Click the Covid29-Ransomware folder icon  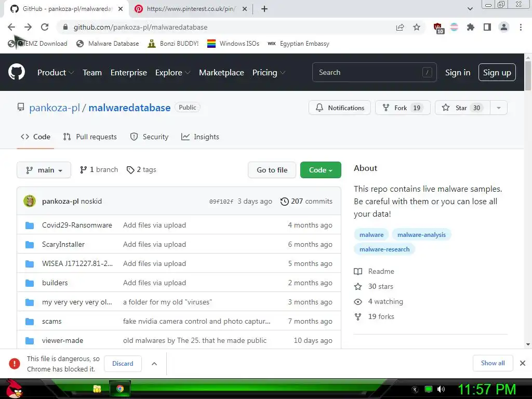click(30, 225)
